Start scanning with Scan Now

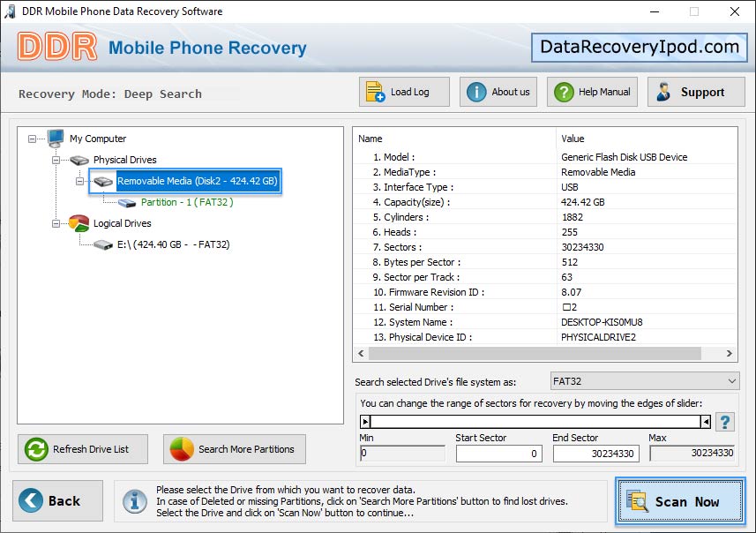point(680,501)
